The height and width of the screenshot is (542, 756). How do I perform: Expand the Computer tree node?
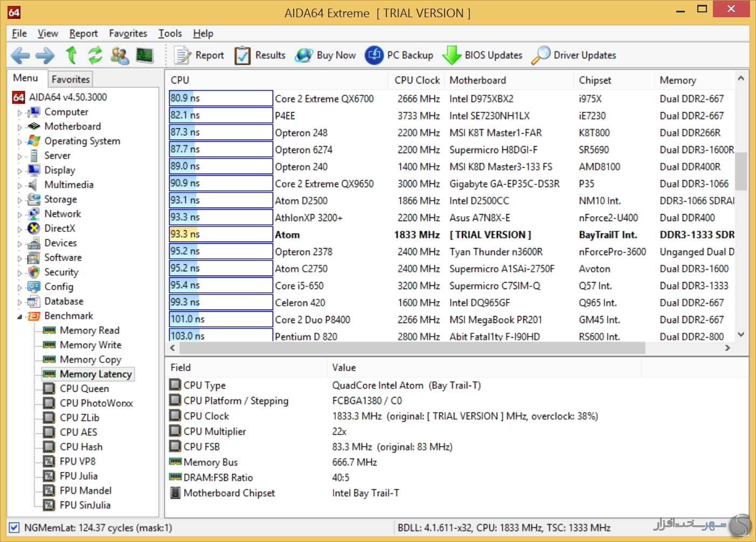(20, 113)
